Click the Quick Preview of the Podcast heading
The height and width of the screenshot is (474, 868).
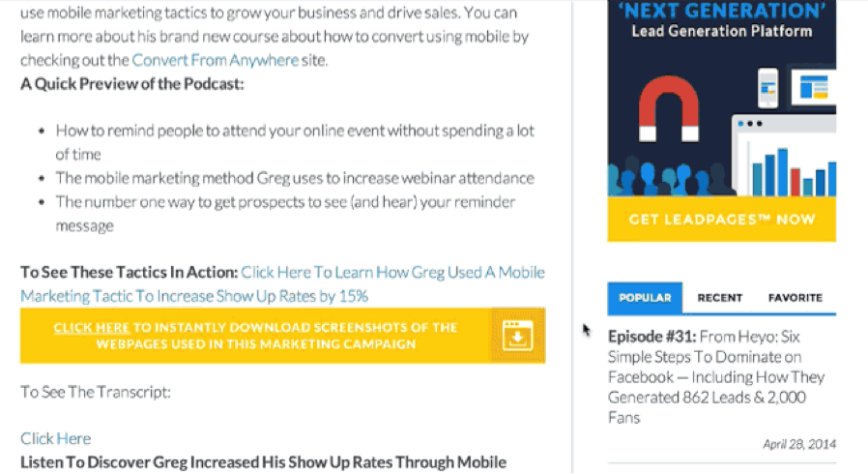[131, 83]
